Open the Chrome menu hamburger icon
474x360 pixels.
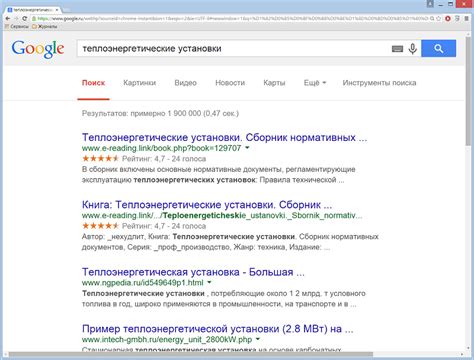pyautogui.click(x=467, y=19)
